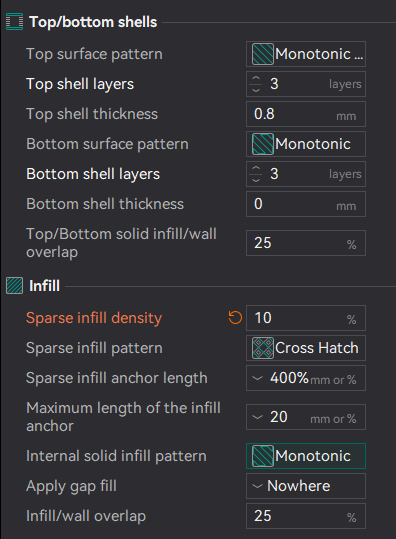This screenshot has width=396, height=539.
Task: Click the Internal solid infill pattern icon
Action: pos(263,456)
